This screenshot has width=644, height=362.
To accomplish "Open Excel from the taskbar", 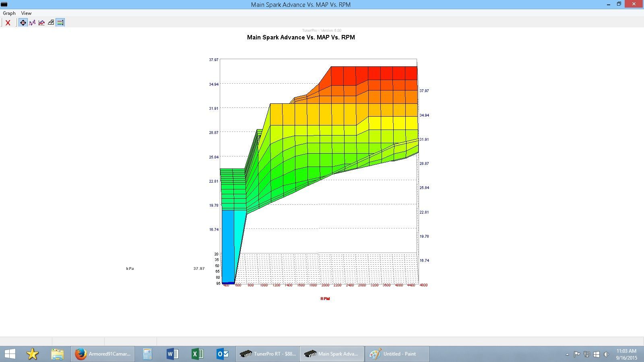I will click(x=197, y=354).
